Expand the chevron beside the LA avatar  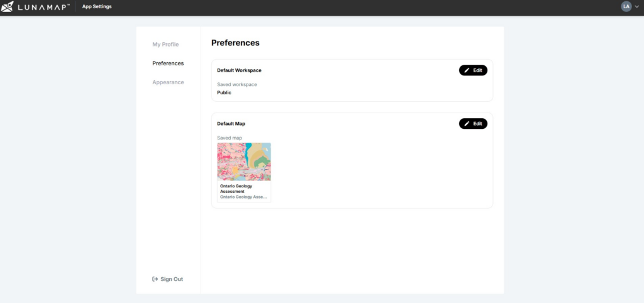click(x=636, y=6)
